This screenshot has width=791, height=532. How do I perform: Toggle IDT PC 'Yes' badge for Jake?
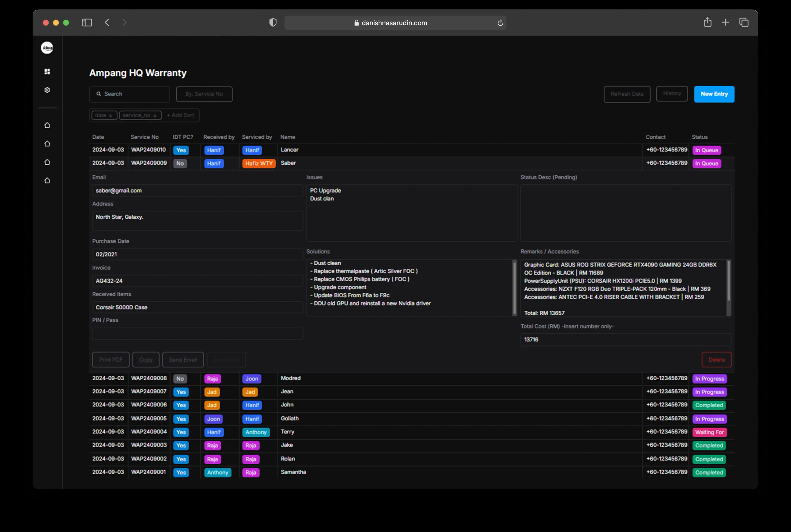181,445
